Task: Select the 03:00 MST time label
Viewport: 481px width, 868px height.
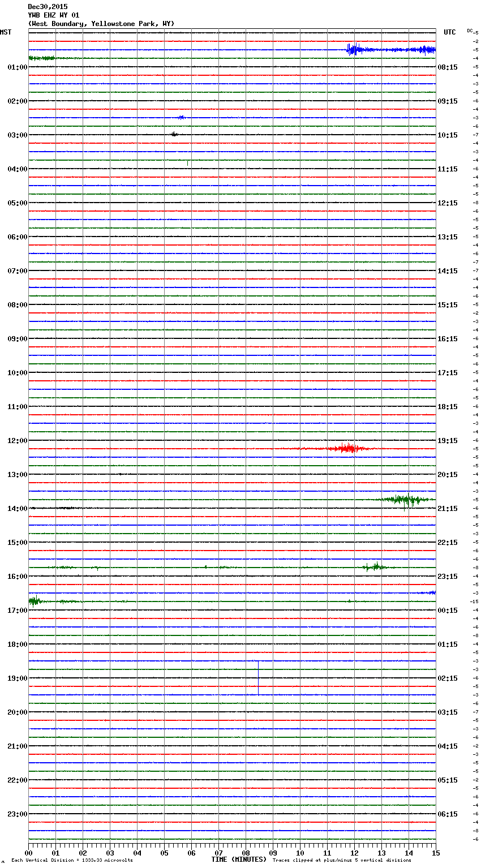Action: 18,135
